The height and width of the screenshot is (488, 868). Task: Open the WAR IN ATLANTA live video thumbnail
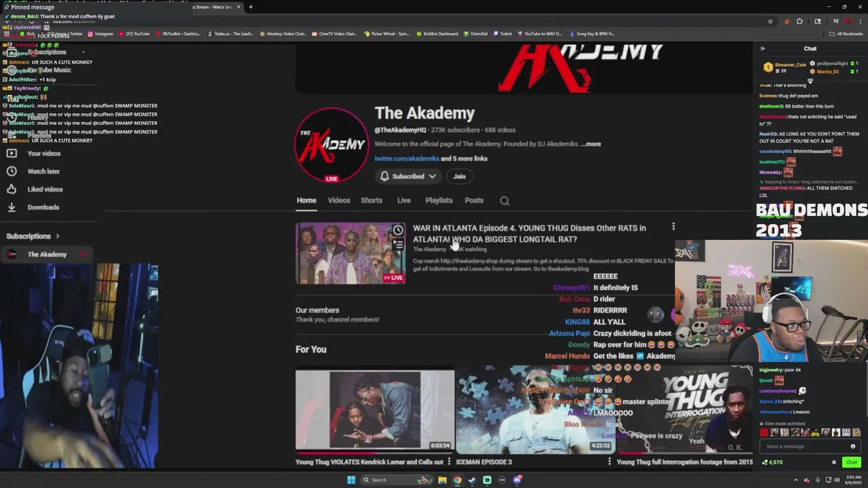click(x=351, y=253)
